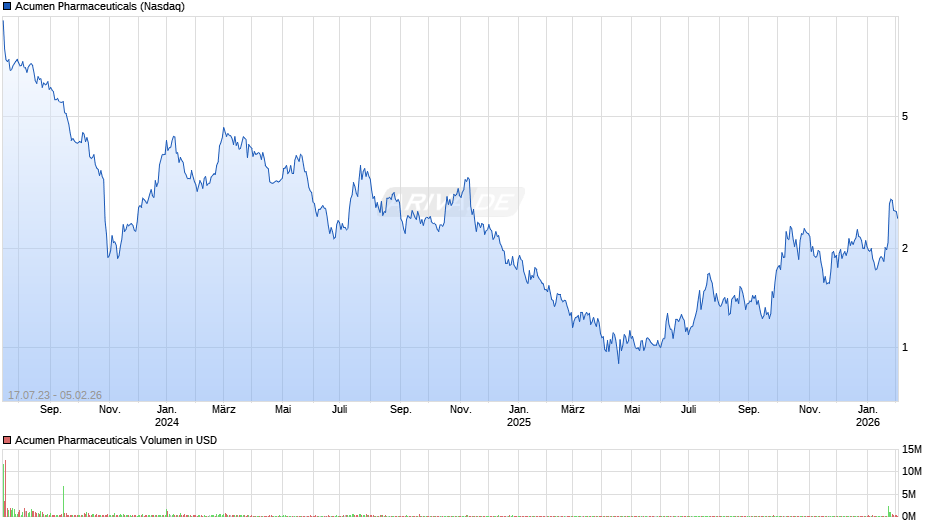Click the 'Jan. 2026' axis label
This screenshot has width=940, height=526.
pyautogui.click(x=867, y=416)
